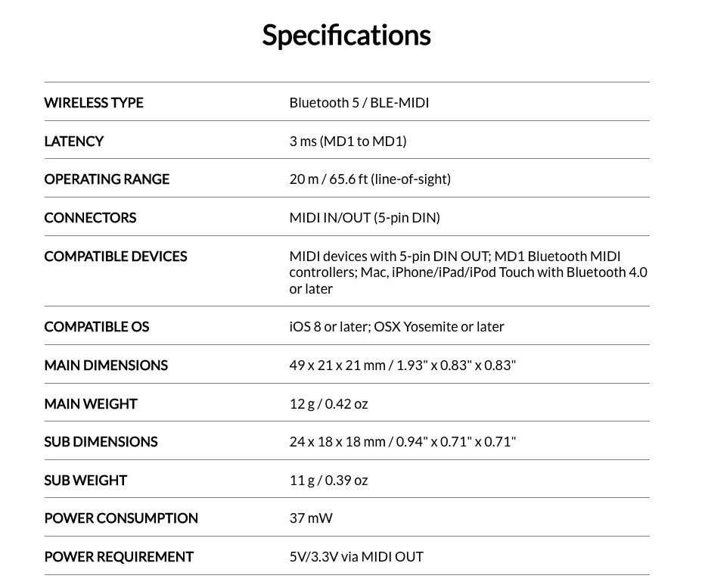705x588 pixels.
Task: Click the Specifications heading
Action: (x=346, y=36)
